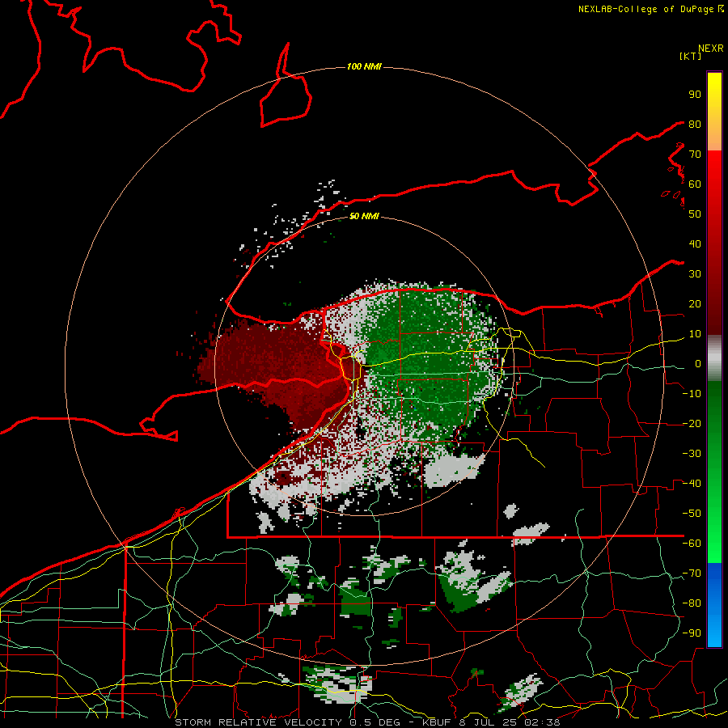Screen dimensions: 728x728
Task: Select the 70 value on velocity scale
Action: tap(695, 154)
